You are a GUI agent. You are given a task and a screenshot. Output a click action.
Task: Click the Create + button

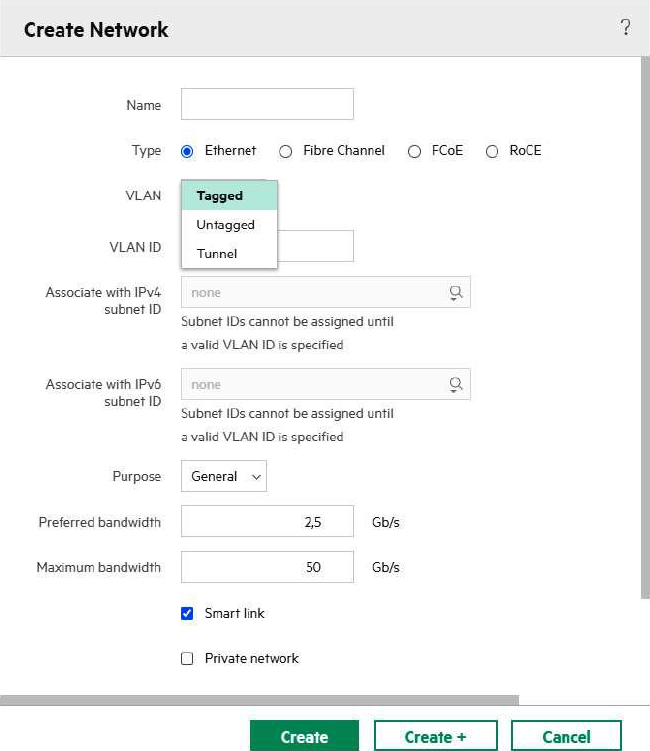click(435, 737)
